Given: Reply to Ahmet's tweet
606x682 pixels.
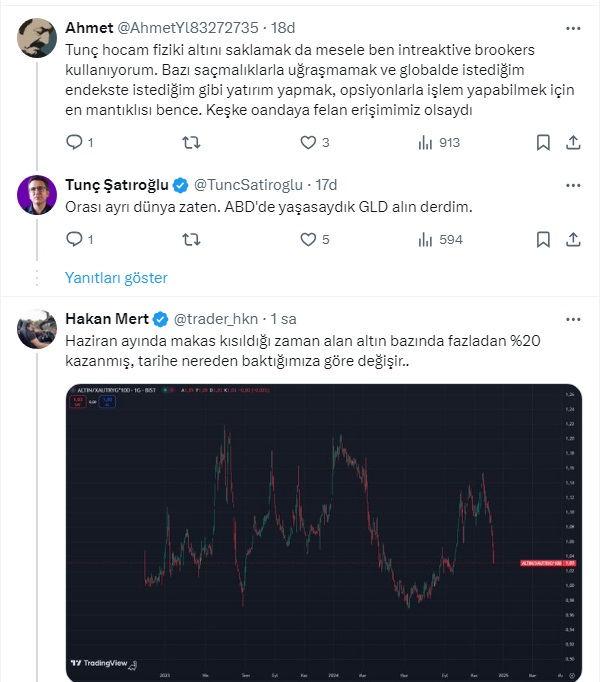Looking at the screenshot, I should pos(73,143).
